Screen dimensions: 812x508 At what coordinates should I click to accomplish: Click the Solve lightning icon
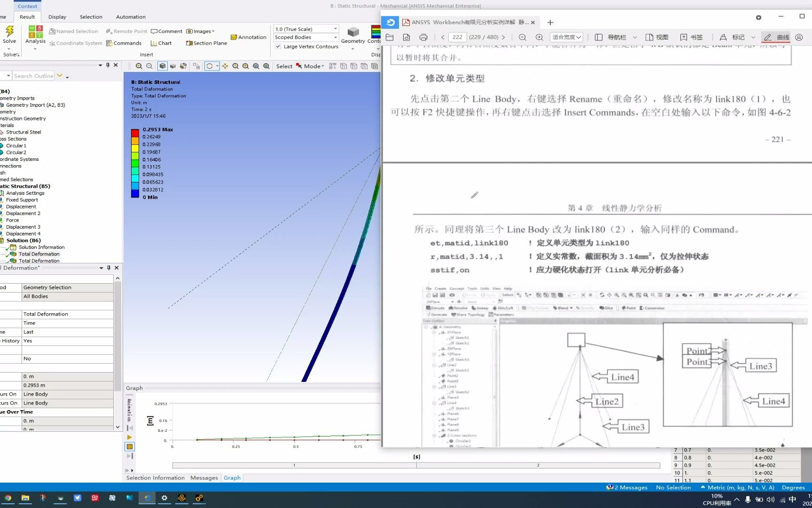(9, 32)
